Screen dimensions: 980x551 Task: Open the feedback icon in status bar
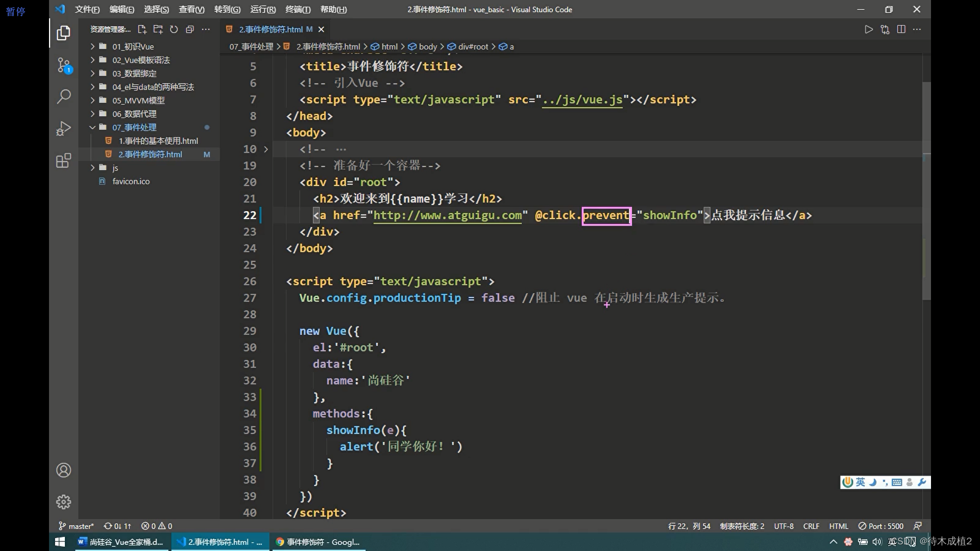[x=918, y=526]
